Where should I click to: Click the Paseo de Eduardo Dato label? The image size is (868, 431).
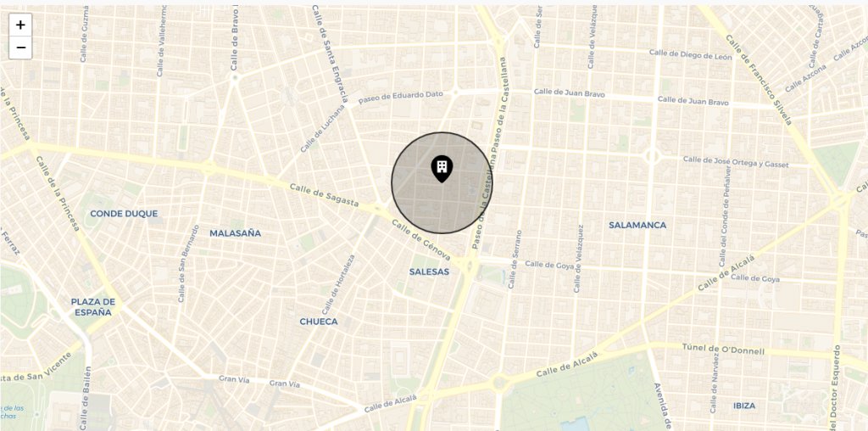coord(401,98)
